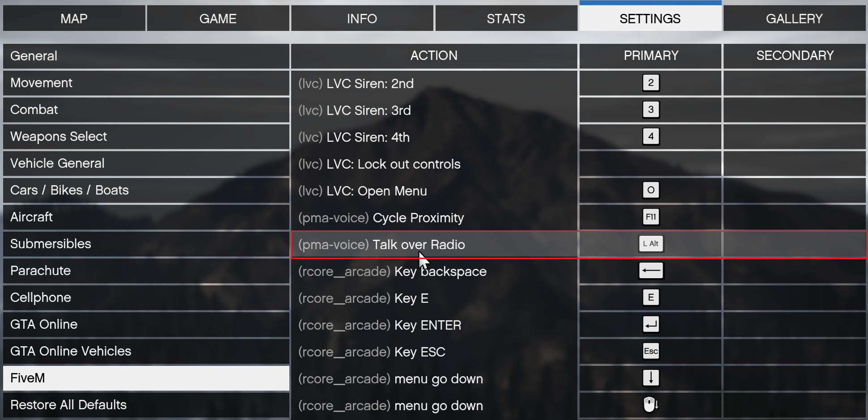Screen dimensions: 868x420
Task: Click the backspace arrow key icon
Action: point(651,271)
